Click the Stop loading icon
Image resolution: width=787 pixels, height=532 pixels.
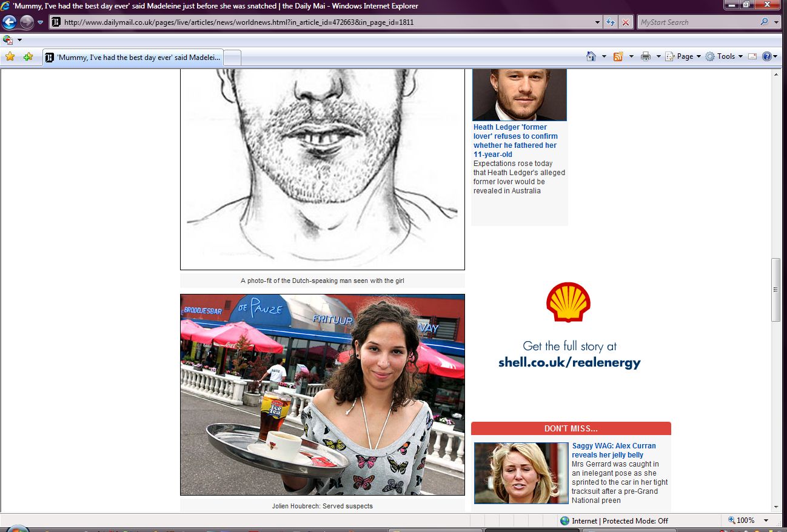626,22
